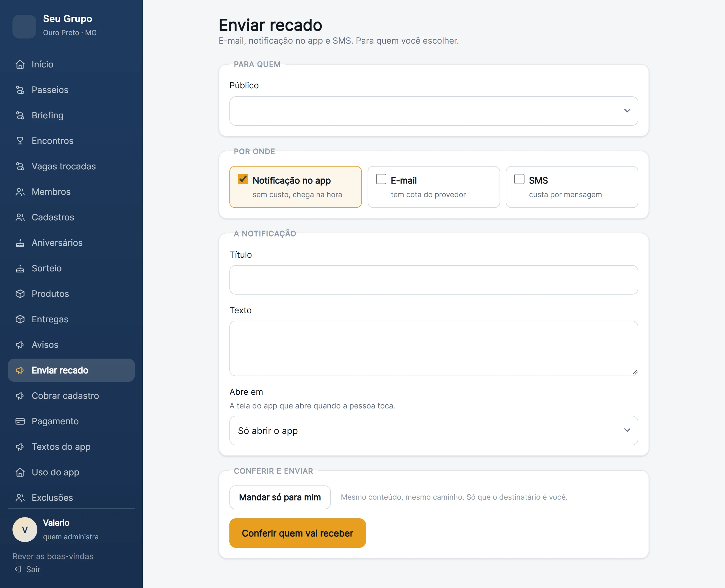
Task: Click 'sem custo, chega na hora' text
Action: pos(297,195)
